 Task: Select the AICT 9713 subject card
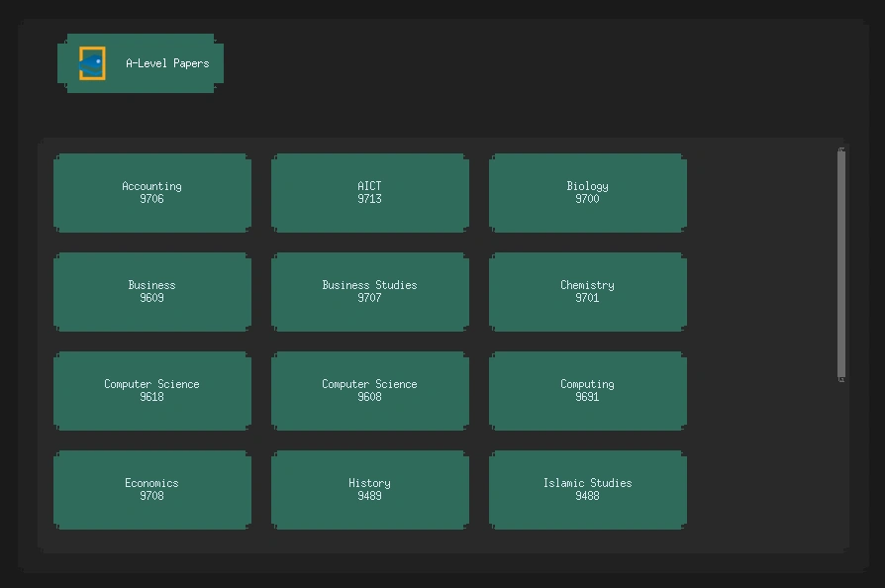(369, 193)
